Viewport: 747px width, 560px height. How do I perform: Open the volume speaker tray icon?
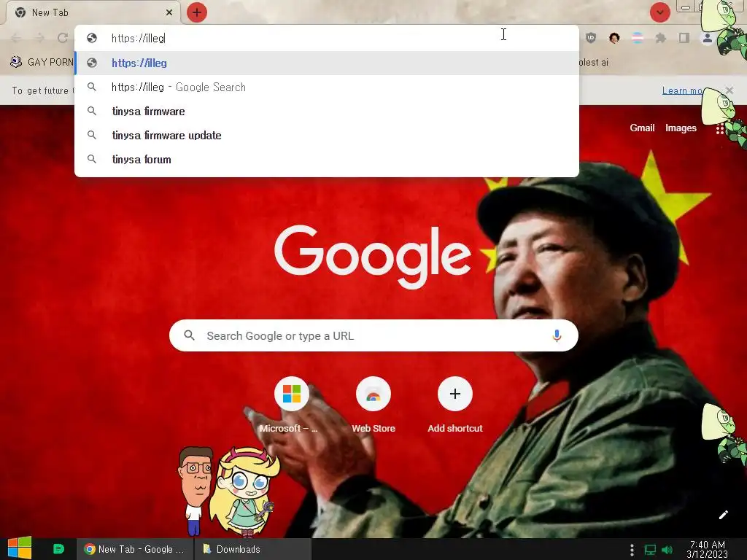pyautogui.click(x=667, y=550)
